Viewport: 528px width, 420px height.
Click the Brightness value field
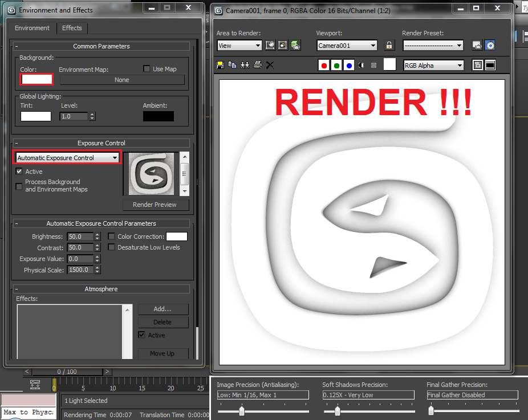(x=80, y=236)
